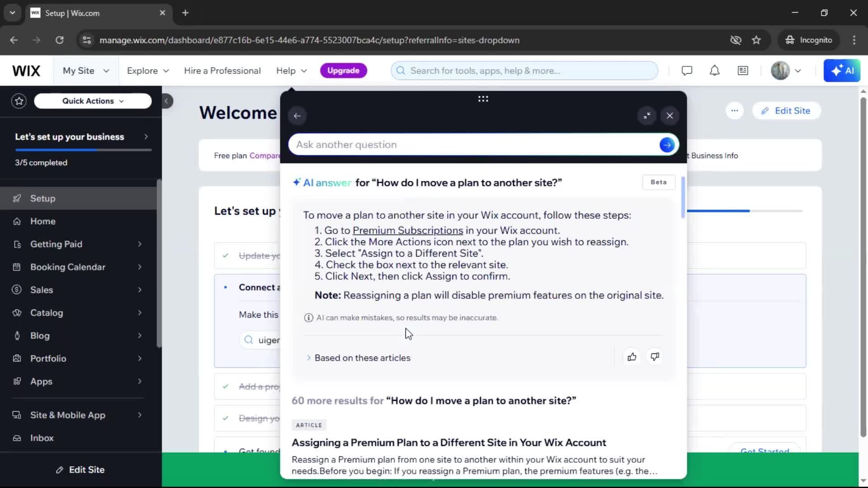This screenshot has height=488, width=868.
Task: Open the Premium Subscriptions link
Action: pyautogui.click(x=407, y=230)
